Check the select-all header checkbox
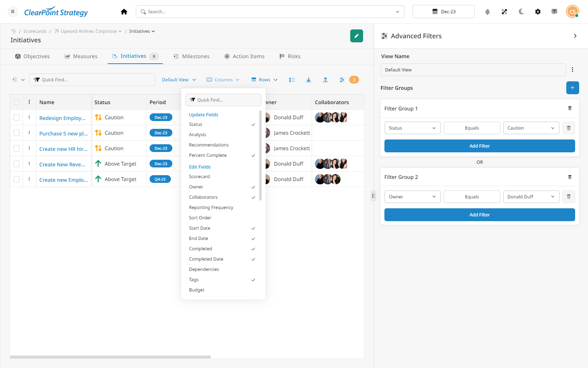Viewport: 588px width, 368px height. [x=17, y=102]
